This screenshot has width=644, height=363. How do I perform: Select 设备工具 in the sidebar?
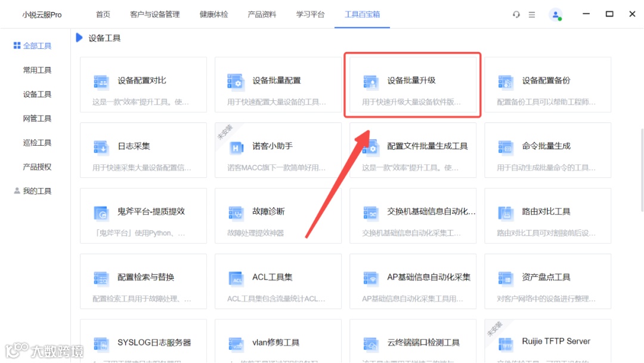tap(37, 94)
